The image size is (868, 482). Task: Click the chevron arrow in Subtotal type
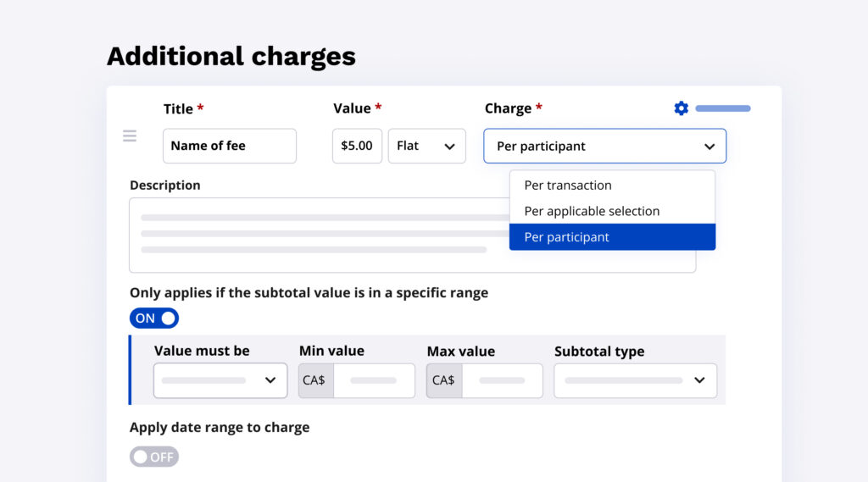(x=699, y=380)
